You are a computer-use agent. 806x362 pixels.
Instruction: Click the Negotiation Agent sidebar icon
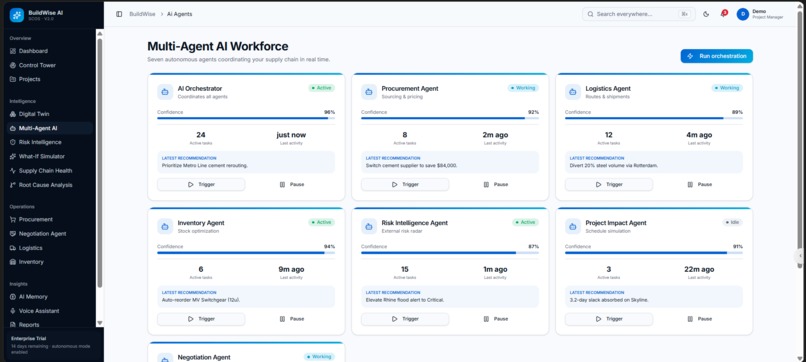[x=13, y=234]
